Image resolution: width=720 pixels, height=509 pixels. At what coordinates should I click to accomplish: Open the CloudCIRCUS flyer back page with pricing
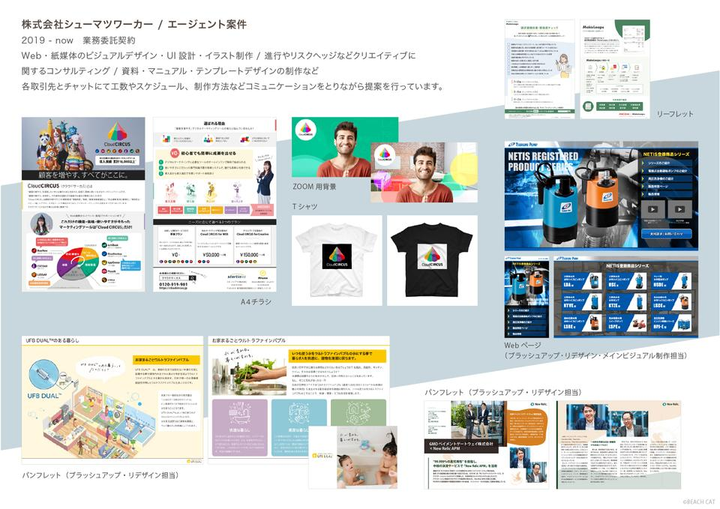click(214, 204)
